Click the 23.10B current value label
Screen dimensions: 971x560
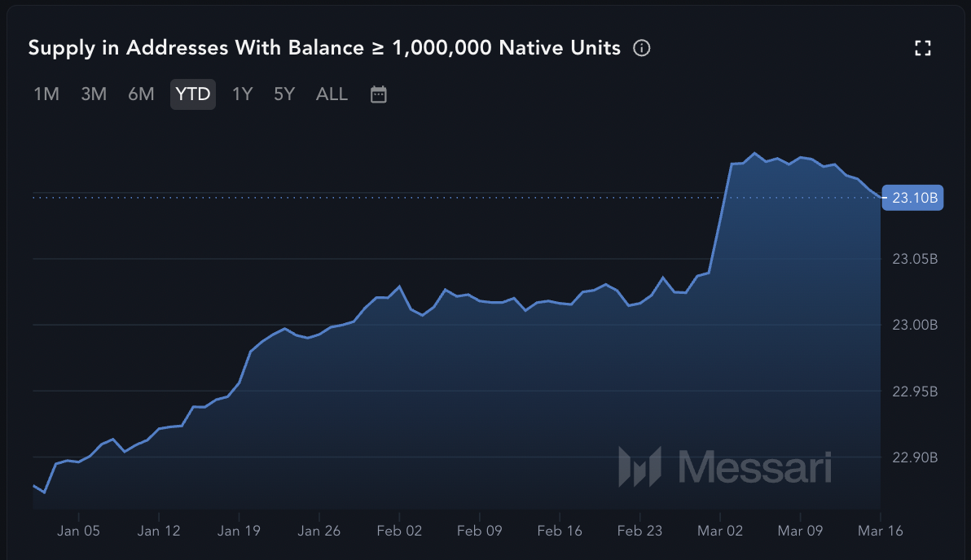click(x=913, y=198)
